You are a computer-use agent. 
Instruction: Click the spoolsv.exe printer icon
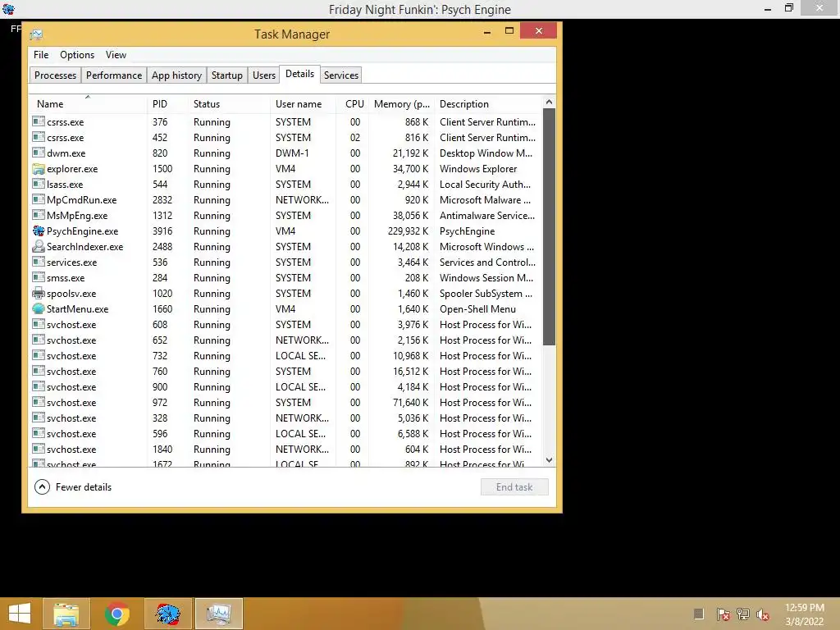click(x=39, y=293)
